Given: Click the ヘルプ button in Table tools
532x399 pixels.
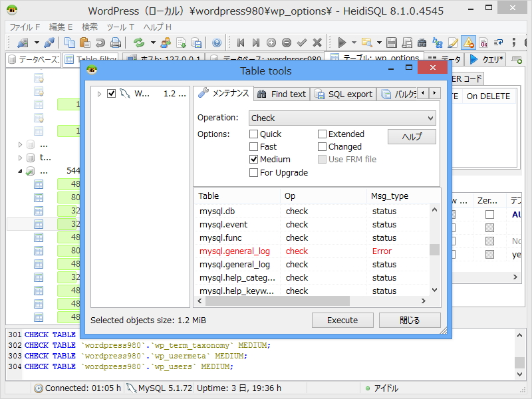Looking at the screenshot, I should click(412, 137).
